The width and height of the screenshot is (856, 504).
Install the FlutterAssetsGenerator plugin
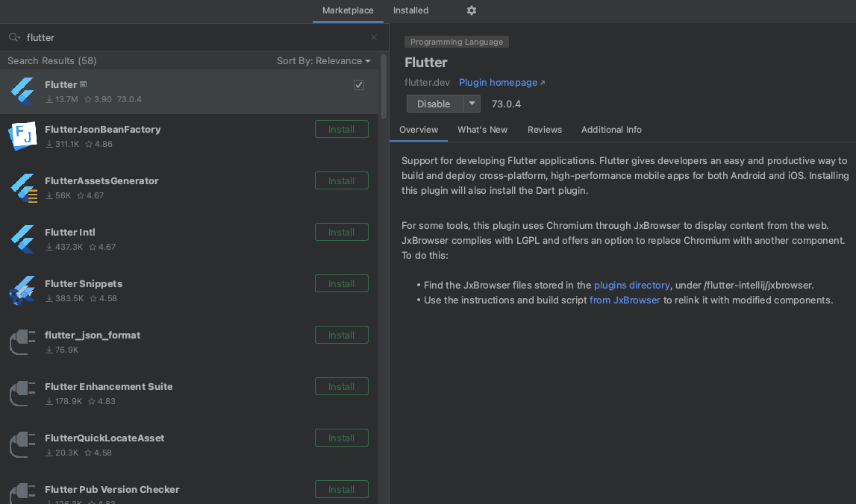pyautogui.click(x=342, y=180)
